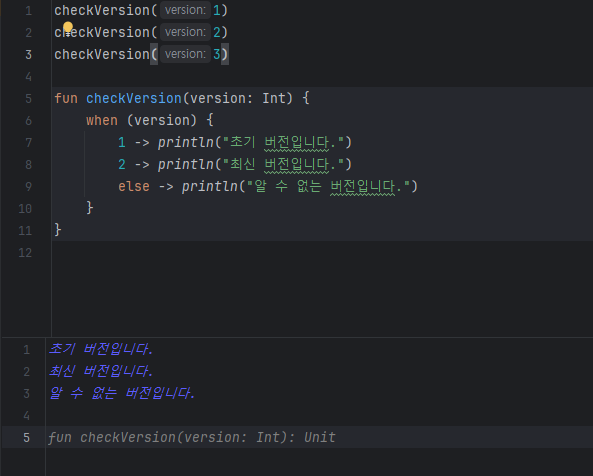Click the 'version:' hint on line 1

185,10
